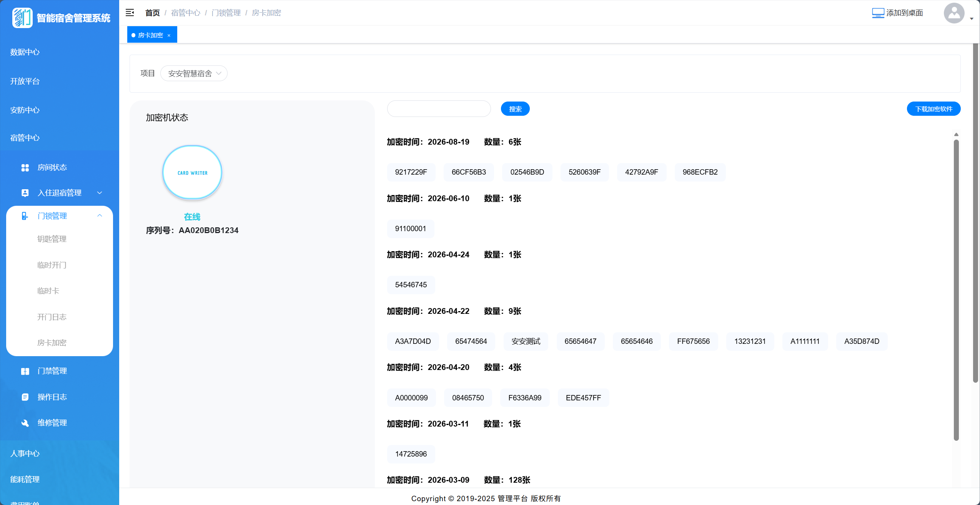Click the CARD WRITER device status icon
The image size is (980, 505).
coord(192,172)
